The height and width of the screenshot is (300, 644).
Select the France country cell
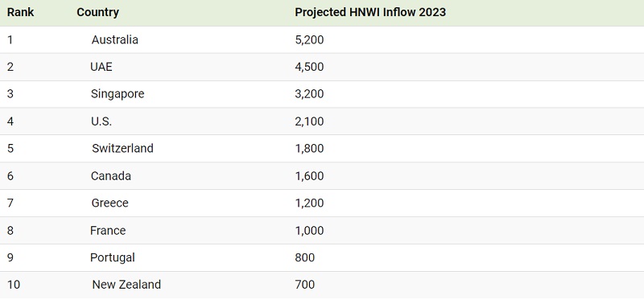[x=108, y=231]
